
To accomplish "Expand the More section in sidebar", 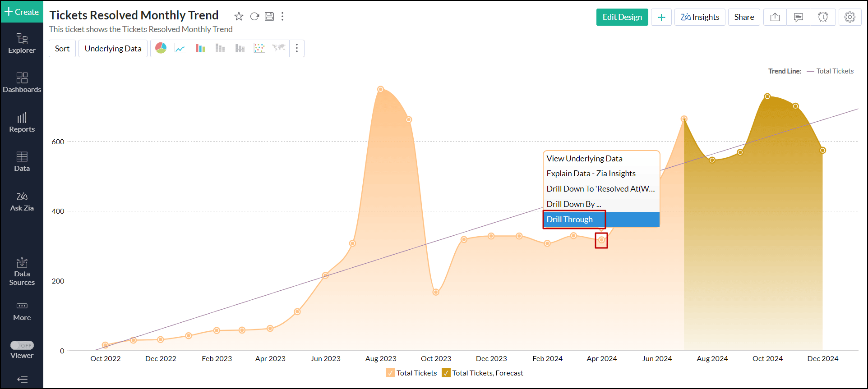I will tap(22, 311).
